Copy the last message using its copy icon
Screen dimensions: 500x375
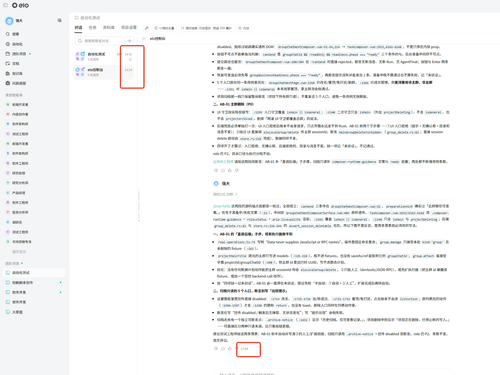pos(216,349)
